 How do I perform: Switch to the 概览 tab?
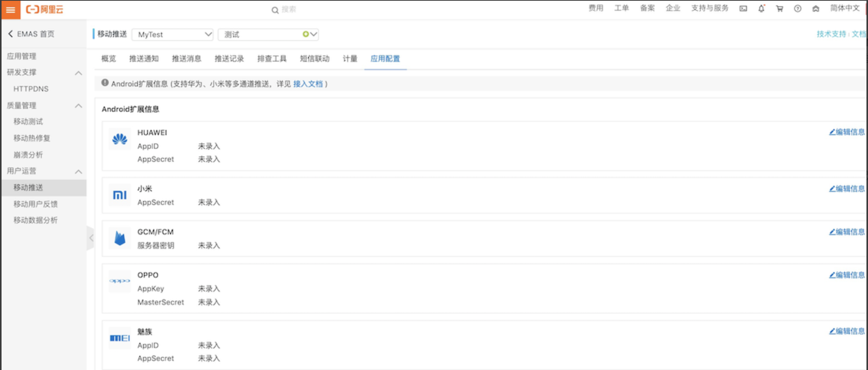click(x=109, y=59)
